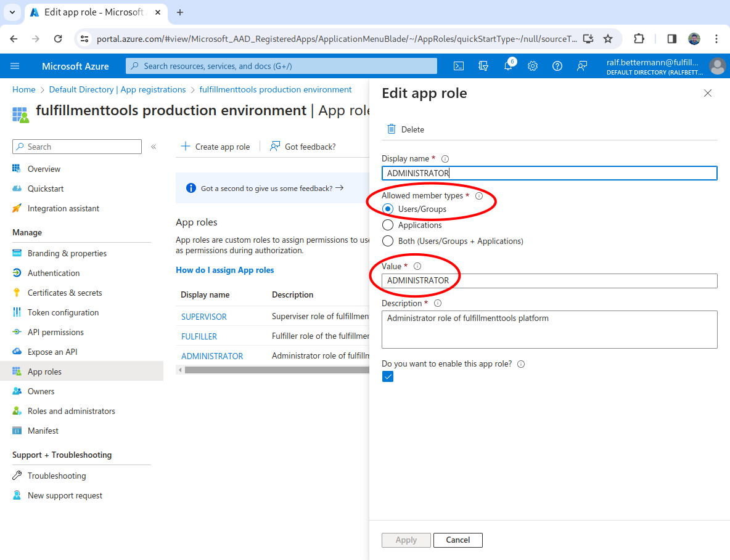The width and height of the screenshot is (730, 560).
Task: Select Both (Users/Groups + Applications) option
Action: (388, 241)
